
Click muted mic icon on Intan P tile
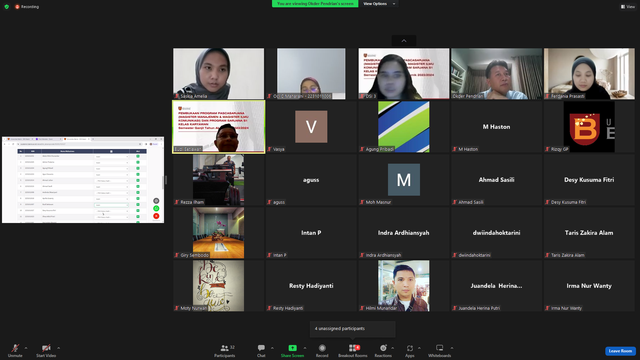click(269, 255)
